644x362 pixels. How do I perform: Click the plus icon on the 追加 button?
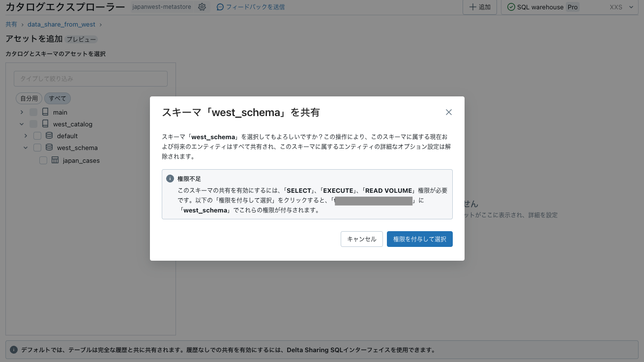point(474,7)
